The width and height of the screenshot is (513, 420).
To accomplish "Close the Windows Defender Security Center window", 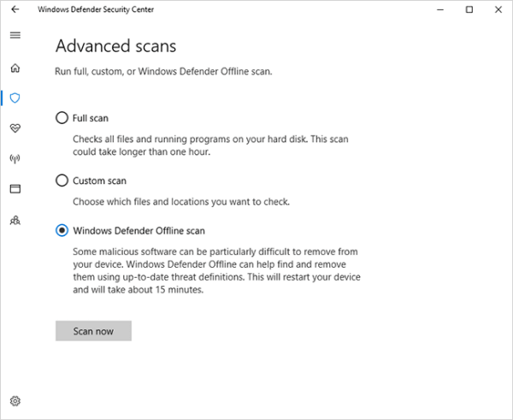I will click(x=498, y=9).
